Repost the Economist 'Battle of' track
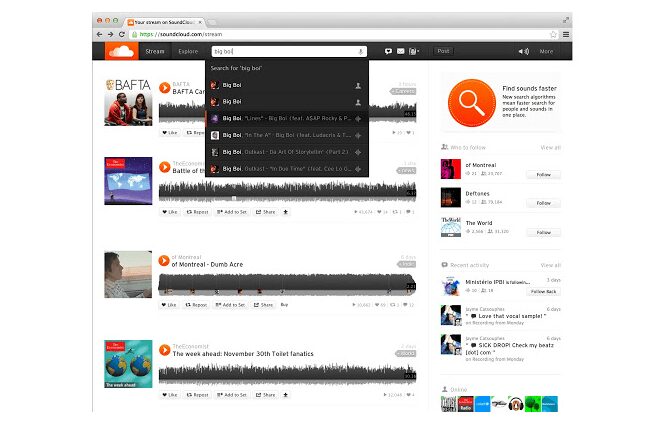 (x=197, y=212)
